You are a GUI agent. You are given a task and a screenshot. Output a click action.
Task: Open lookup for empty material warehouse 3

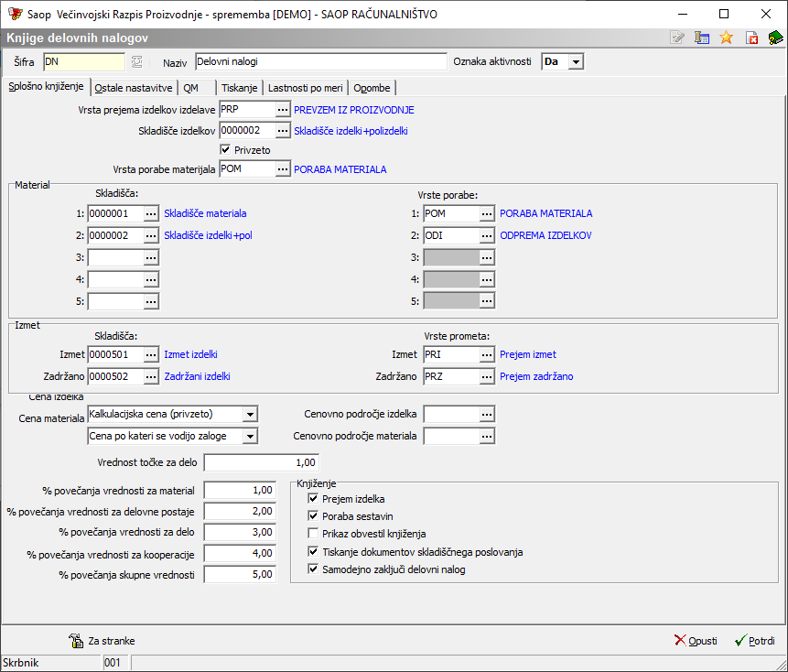click(151, 258)
